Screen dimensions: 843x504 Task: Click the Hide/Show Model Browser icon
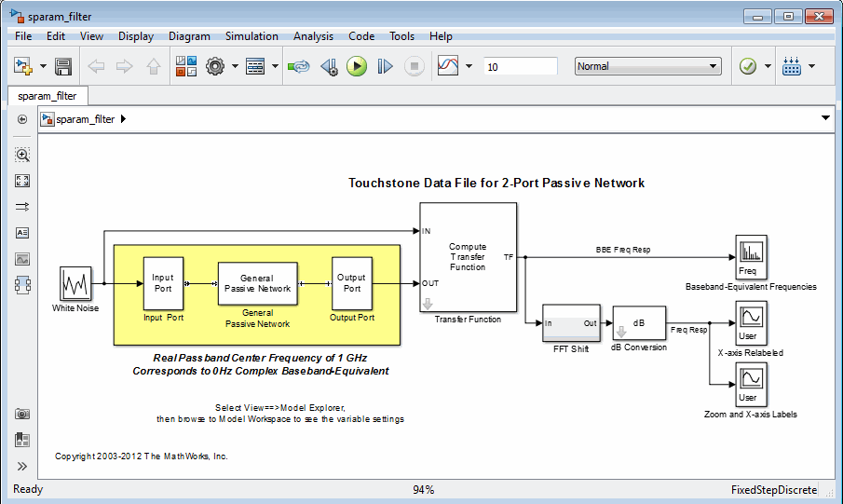[x=22, y=119]
